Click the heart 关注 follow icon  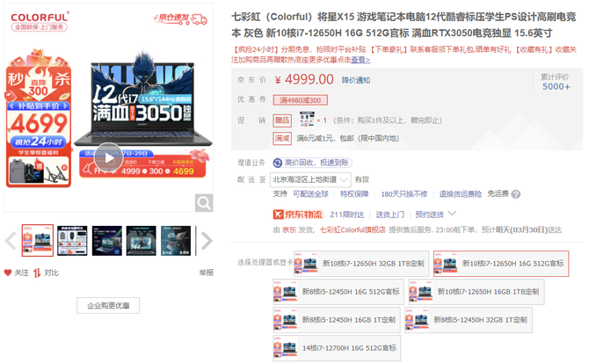coord(8,273)
